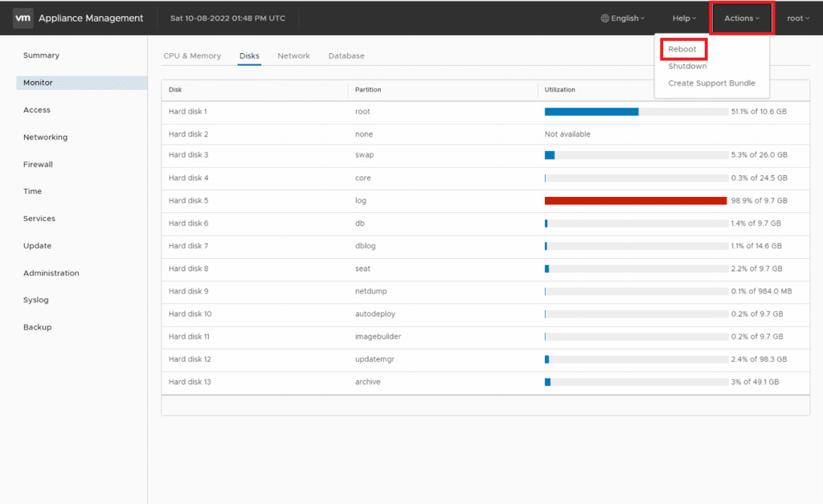Image resolution: width=823 pixels, height=504 pixels.
Task: Choose Reboot from the Actions menu
Action: pyautogui.click(x=682, y=49)
